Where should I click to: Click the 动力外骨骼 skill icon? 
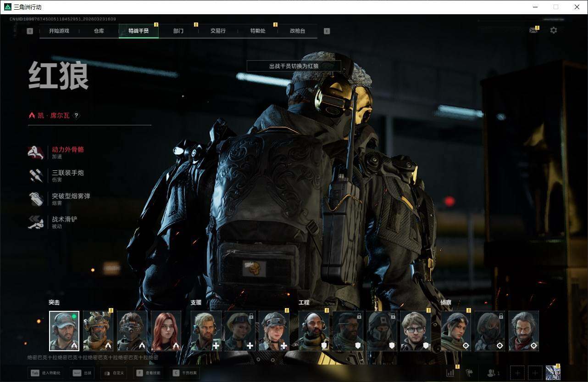[36, 152]
